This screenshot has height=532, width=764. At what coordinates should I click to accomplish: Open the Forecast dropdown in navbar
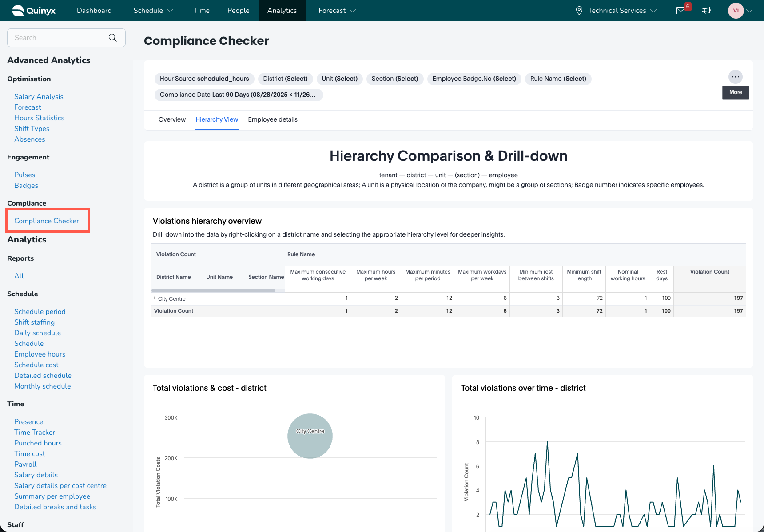pos(337,11)
